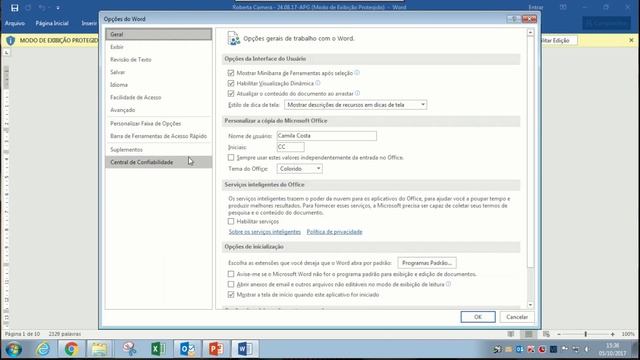
Task: Select the Geral category in Word Options
Action: pyautogui.click(x=159, y=34)
